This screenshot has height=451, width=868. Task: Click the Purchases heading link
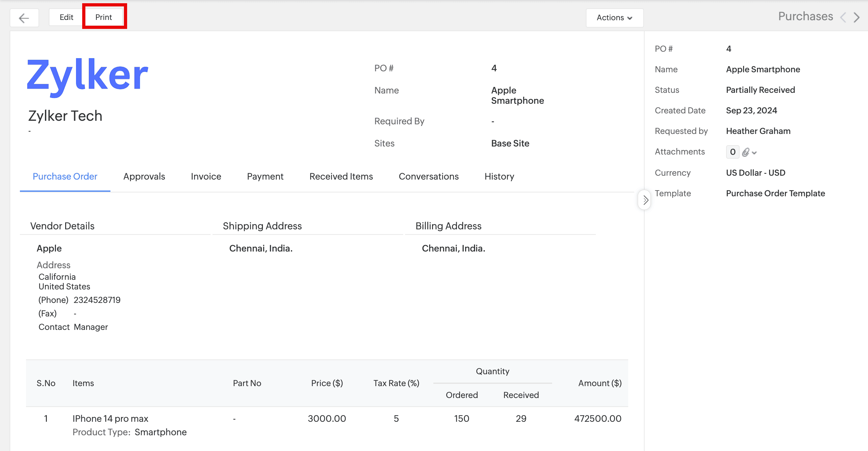[805, 16]
